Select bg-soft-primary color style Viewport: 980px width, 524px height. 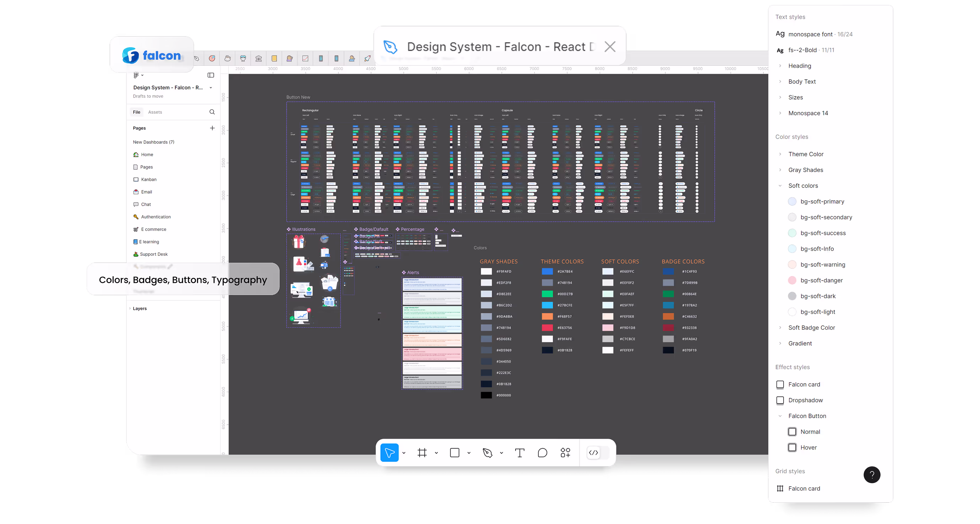(x=816, y=201)
